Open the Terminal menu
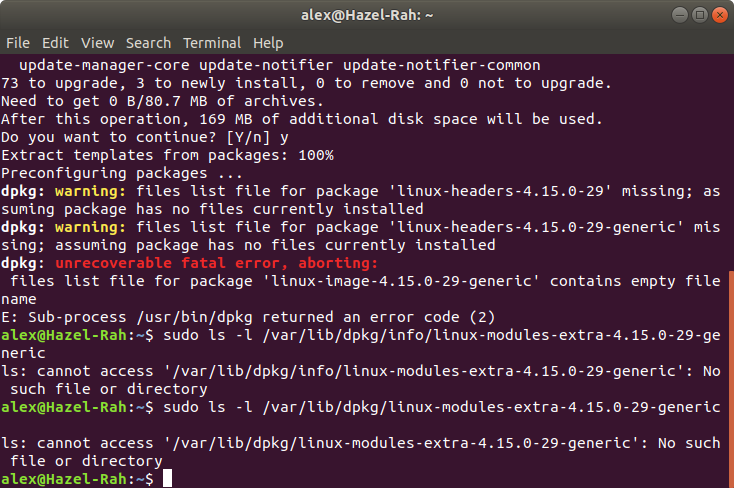Image resolution: width=734 pixels, height=488 pixels. pyautogui.click(x=212, y=43)
